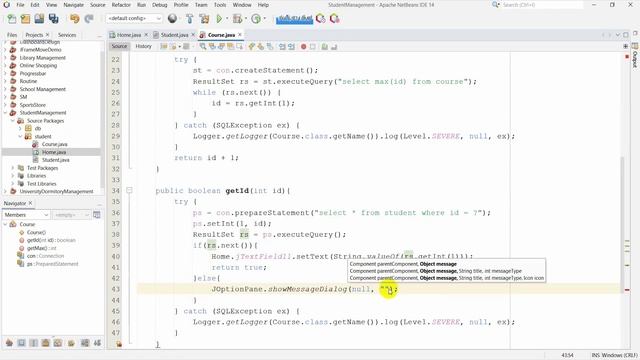Open the Navigate menu
Viewport: 640px width, 360px height.
point(73,5)
